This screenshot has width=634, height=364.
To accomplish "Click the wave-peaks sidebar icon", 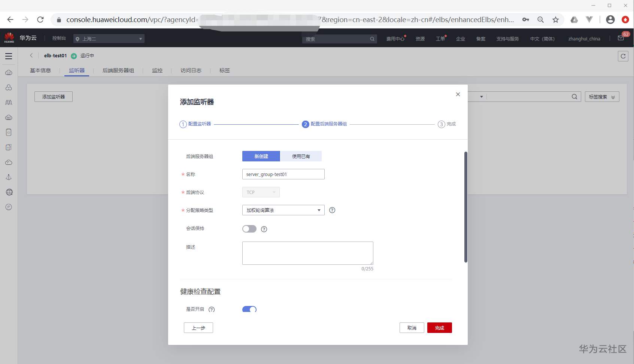I will coord(9,102).
